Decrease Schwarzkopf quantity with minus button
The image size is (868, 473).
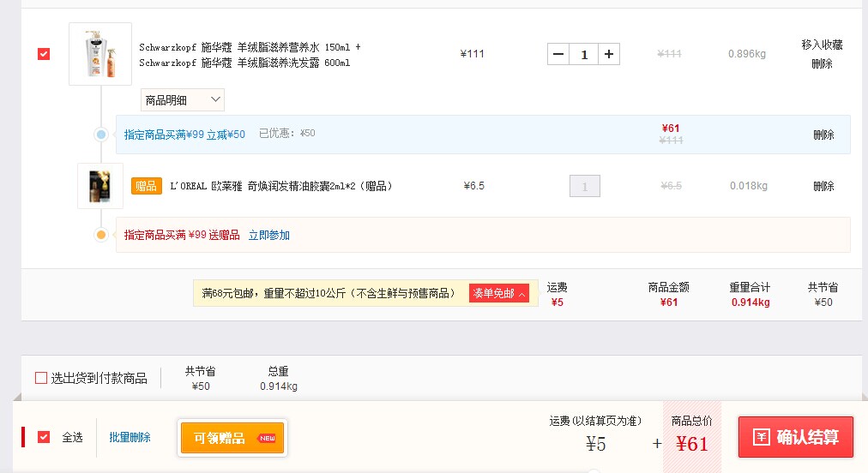558,54
